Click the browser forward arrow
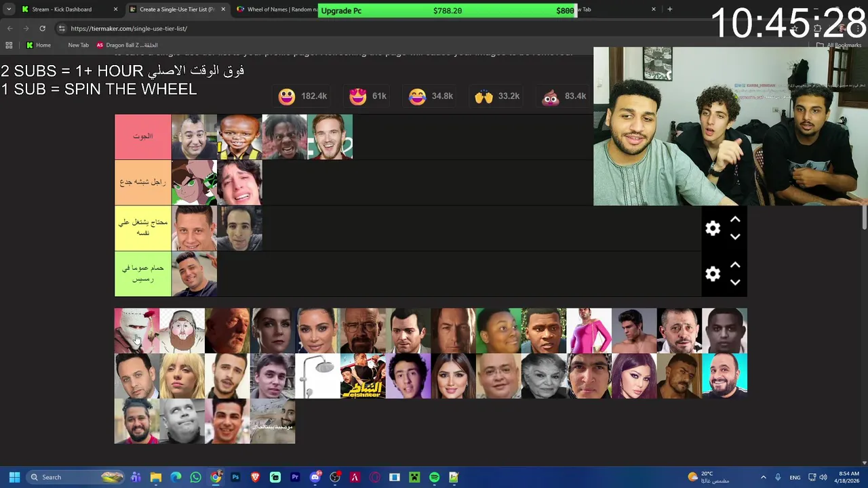The height and width of the screenshot is (488, 868). (26, 28)
